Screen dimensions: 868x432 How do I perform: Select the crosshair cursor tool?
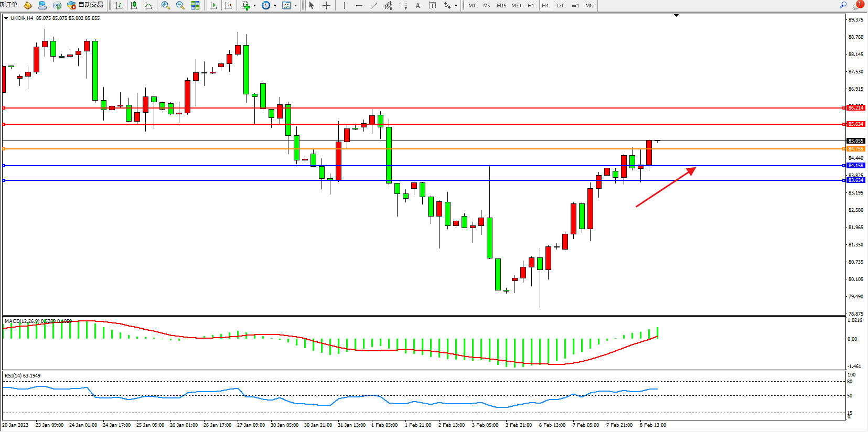[x=326, y=5]
